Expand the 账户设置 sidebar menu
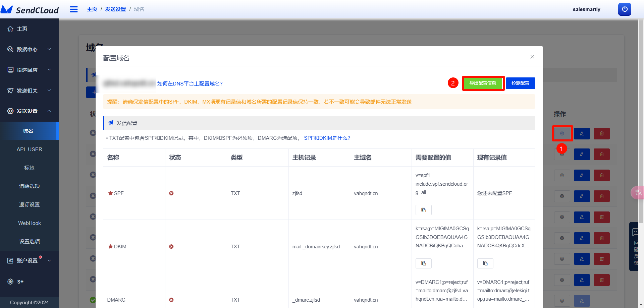This screenshot has width=644, height=308. click(x=30, y=260)
